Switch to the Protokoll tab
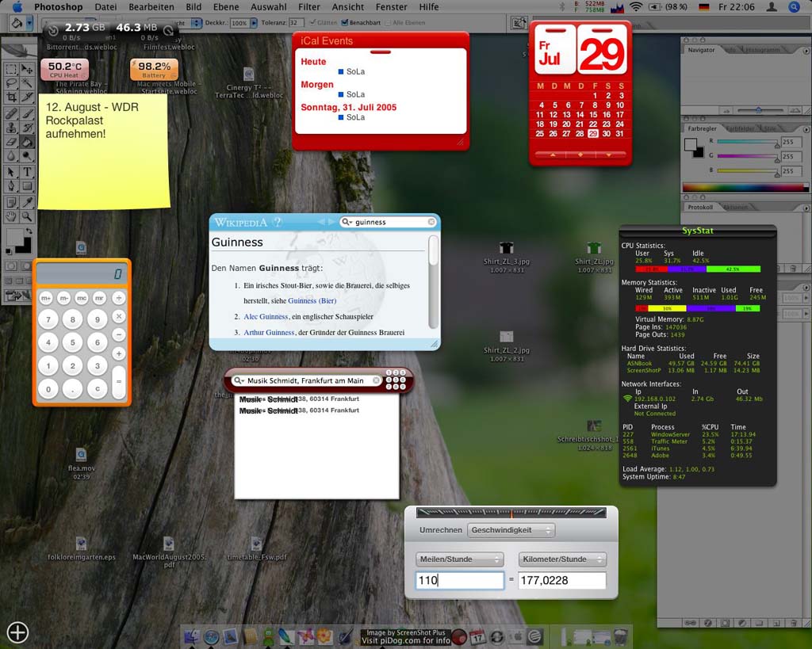The width and height of the screenshot is (812, 649). 700,207
